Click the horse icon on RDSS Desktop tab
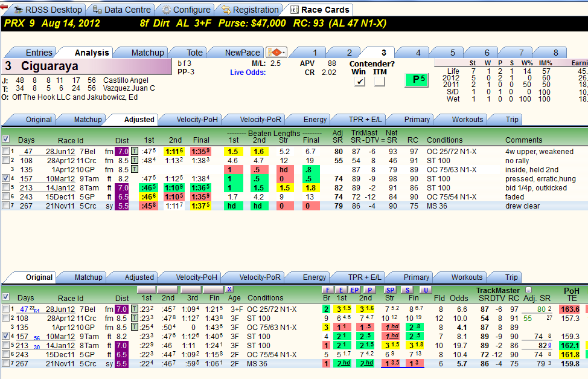 coord(18,10)
